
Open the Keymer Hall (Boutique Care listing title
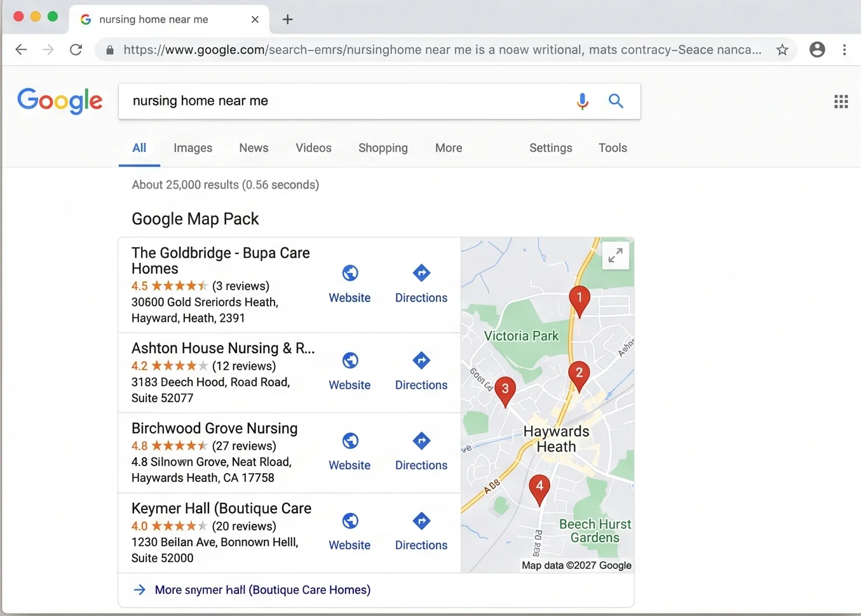coord(221,508)
